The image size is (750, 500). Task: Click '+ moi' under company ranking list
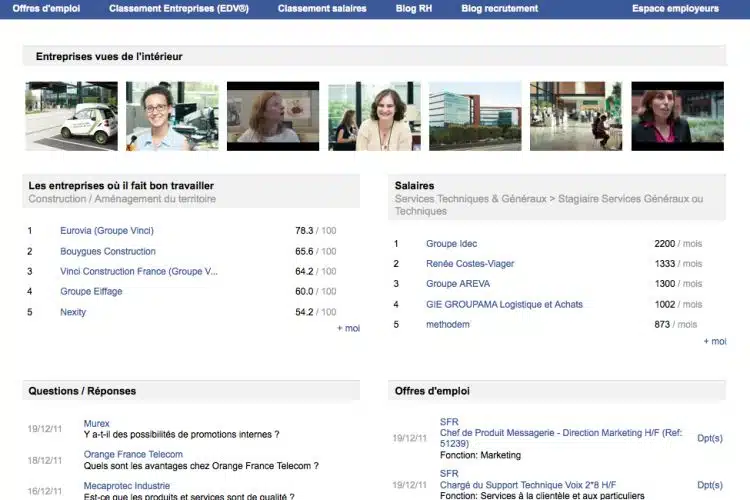348,328
